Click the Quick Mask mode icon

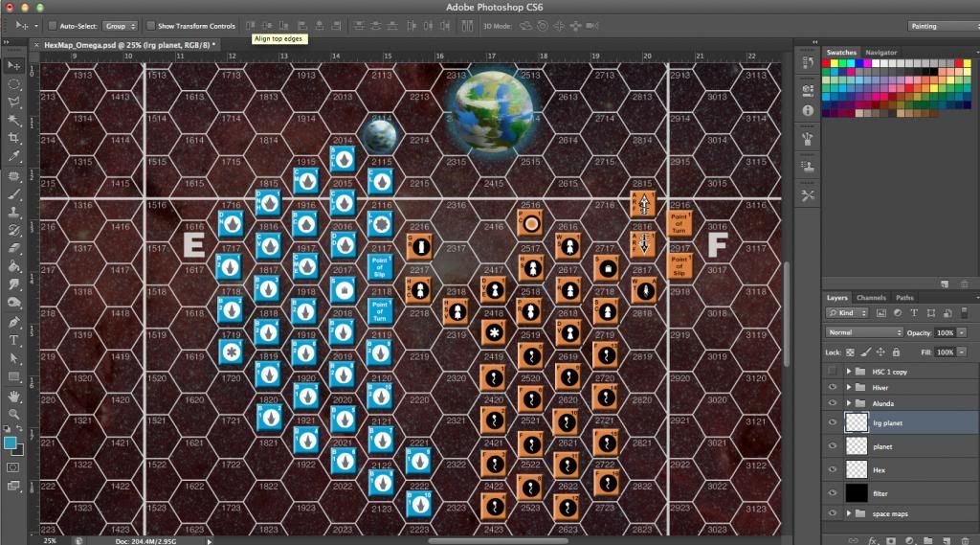12,467
